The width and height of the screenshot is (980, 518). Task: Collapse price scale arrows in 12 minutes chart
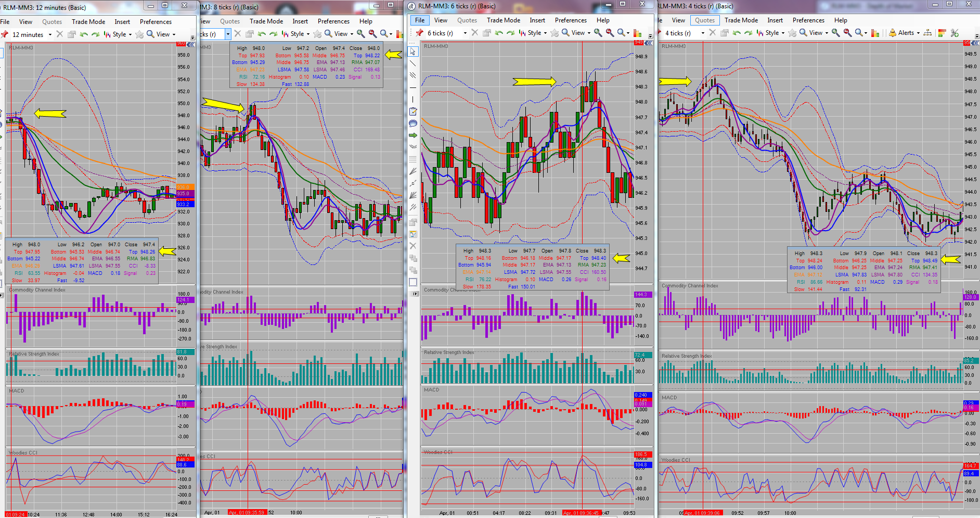tap(191, 45)
